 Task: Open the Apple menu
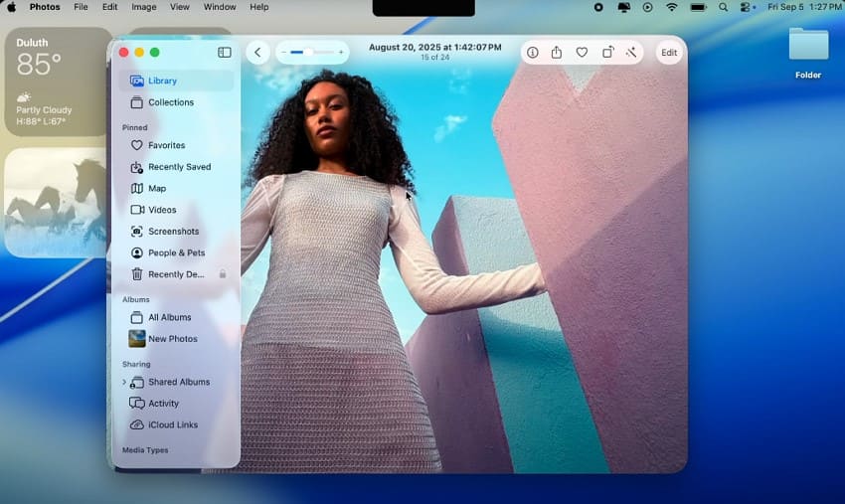click(x=11, y=7)
